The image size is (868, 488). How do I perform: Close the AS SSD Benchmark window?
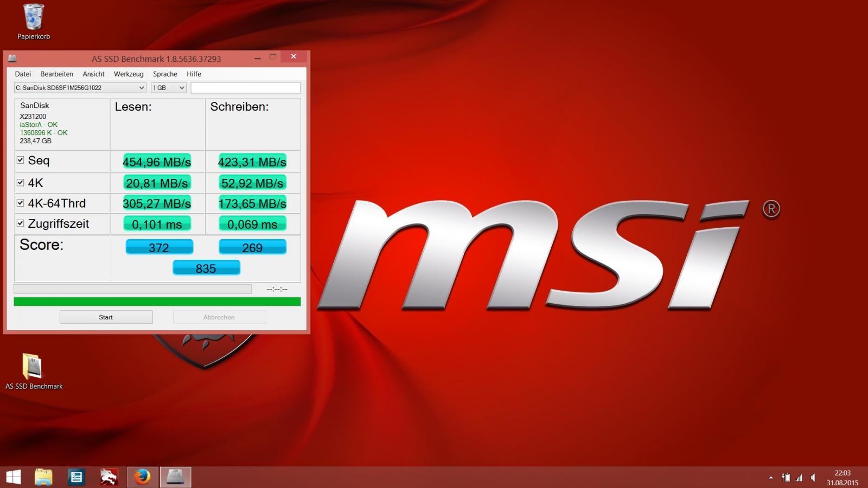293,57
